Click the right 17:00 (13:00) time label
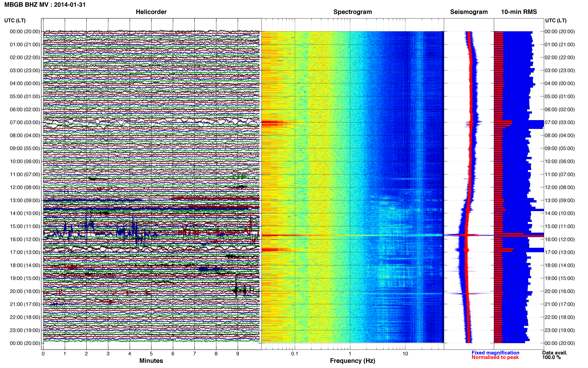588x368 pixels. (560, 252)
